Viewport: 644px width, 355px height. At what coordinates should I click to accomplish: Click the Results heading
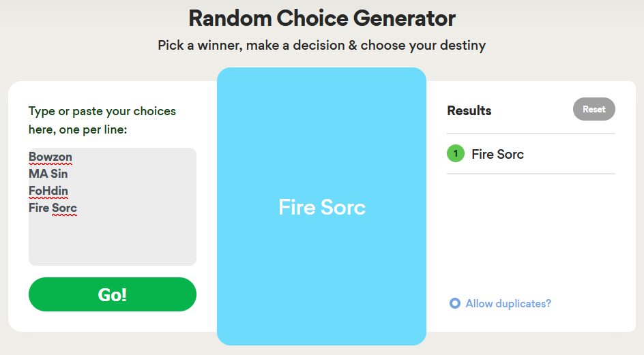(x=469, y=110)
